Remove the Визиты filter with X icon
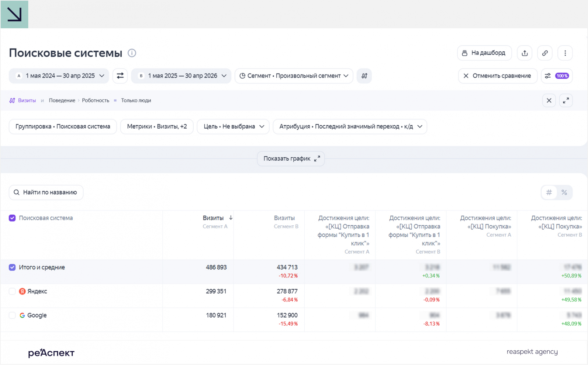Screen dimensions: 588x365 [549, 100]
